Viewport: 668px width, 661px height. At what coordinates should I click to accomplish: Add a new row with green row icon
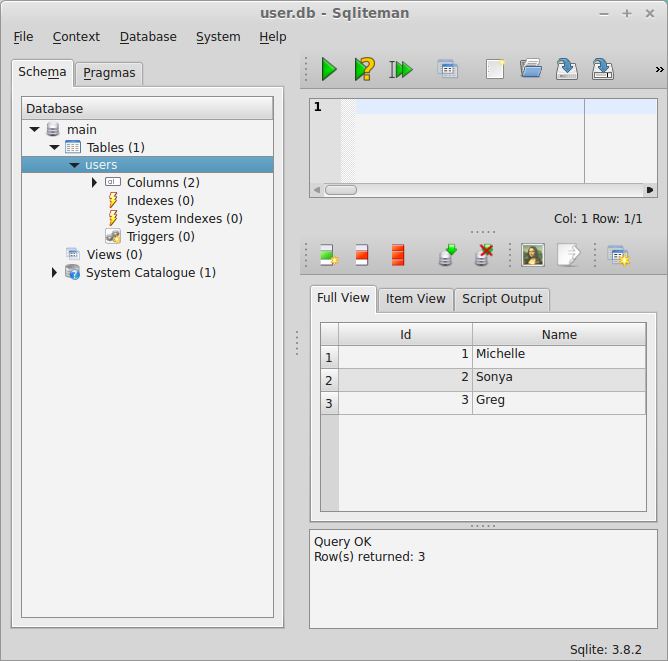point(329,255)
